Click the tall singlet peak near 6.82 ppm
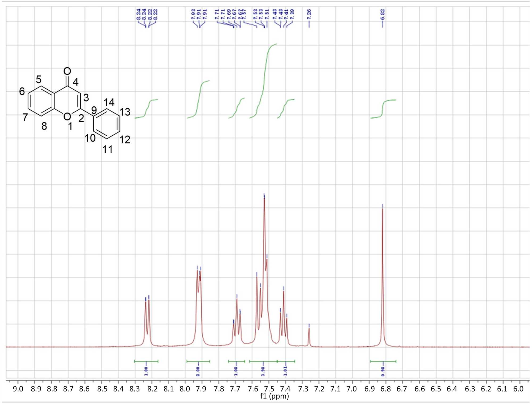The height and width of the screenshot is (404, 532). (383, 266)
